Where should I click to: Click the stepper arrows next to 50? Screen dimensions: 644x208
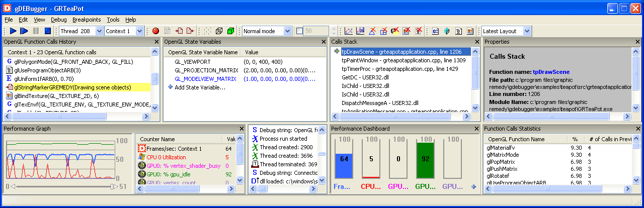334,31
